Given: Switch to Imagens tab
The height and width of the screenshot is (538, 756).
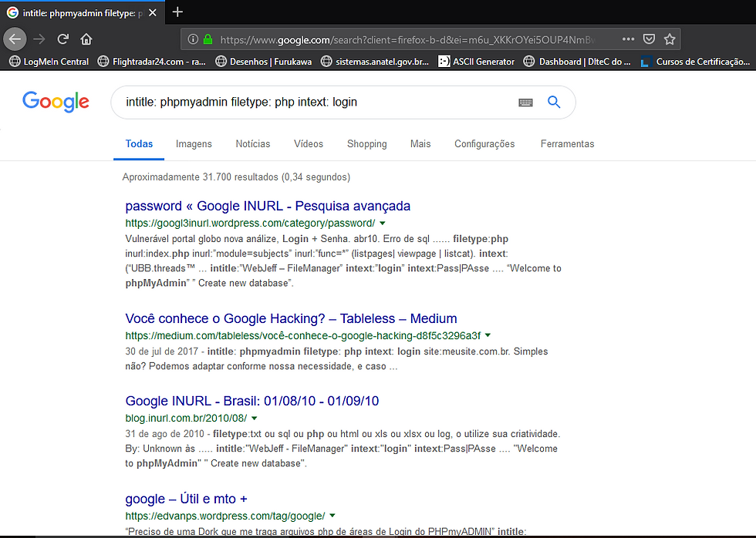Looking at the screenshot, I should 194,144.
